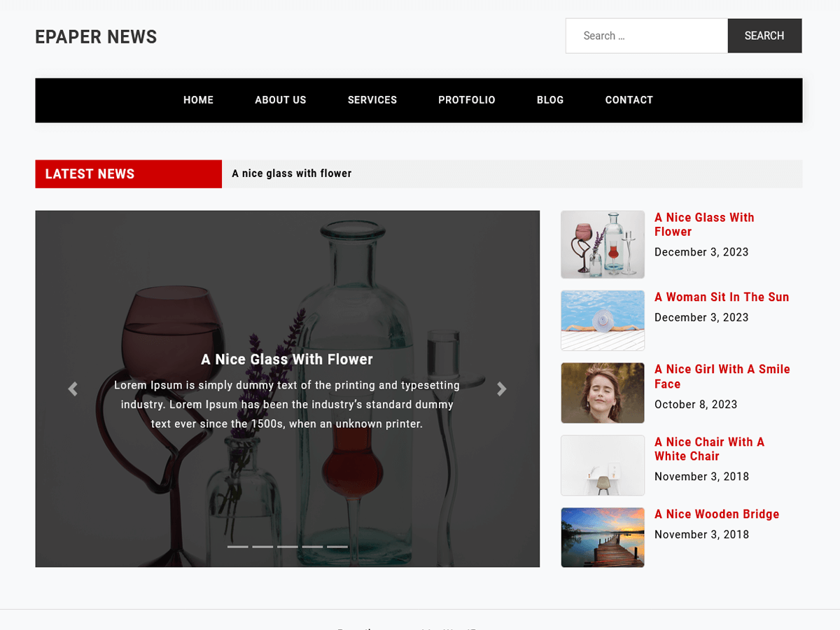Select SERVICES from the navigation bar
Screen dimensions: 840x630
tap(372, 100)
